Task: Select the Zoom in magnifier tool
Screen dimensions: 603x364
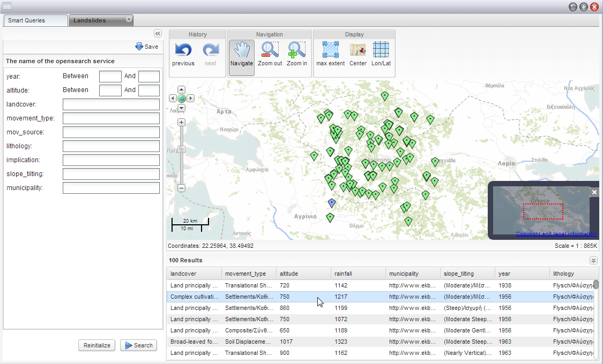Action: coord(296,50)
